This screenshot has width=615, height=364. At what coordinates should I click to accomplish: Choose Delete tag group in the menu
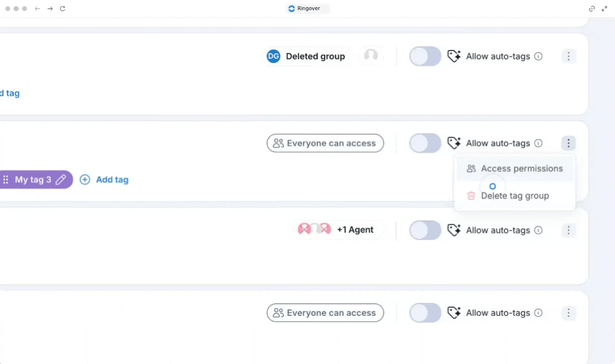(515, 195)
